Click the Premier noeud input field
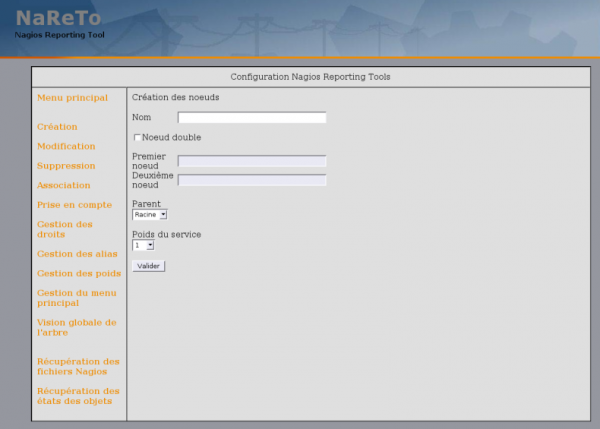The width and height of the screenshot is (600, 429). pos(252,161)
